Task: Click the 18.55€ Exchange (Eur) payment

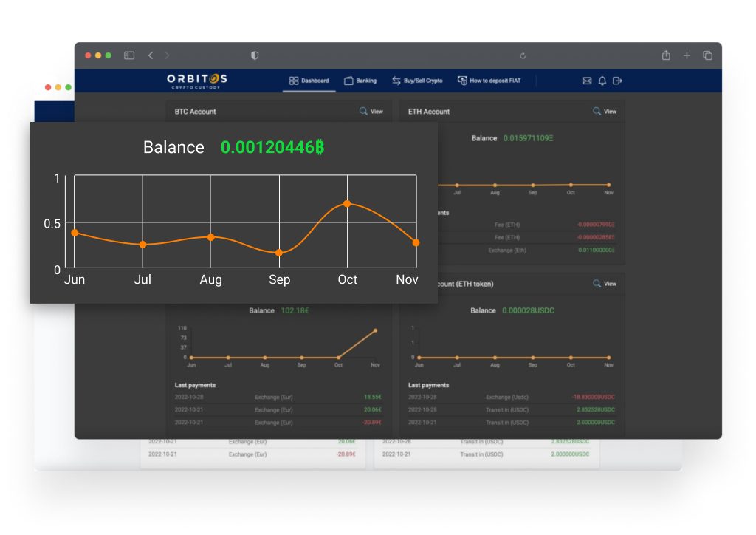Action: point(372,397)
